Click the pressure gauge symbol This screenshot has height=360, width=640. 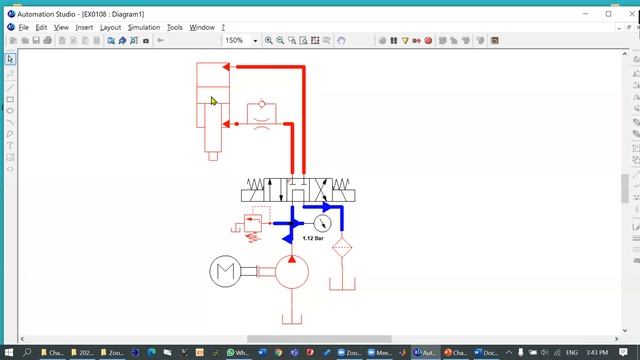(x=322, y=223)
